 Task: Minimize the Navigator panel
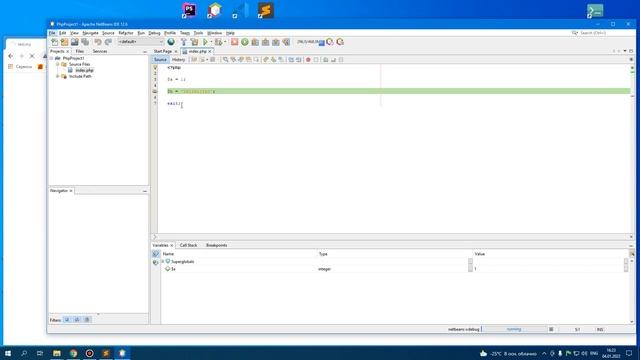point(145,191)
